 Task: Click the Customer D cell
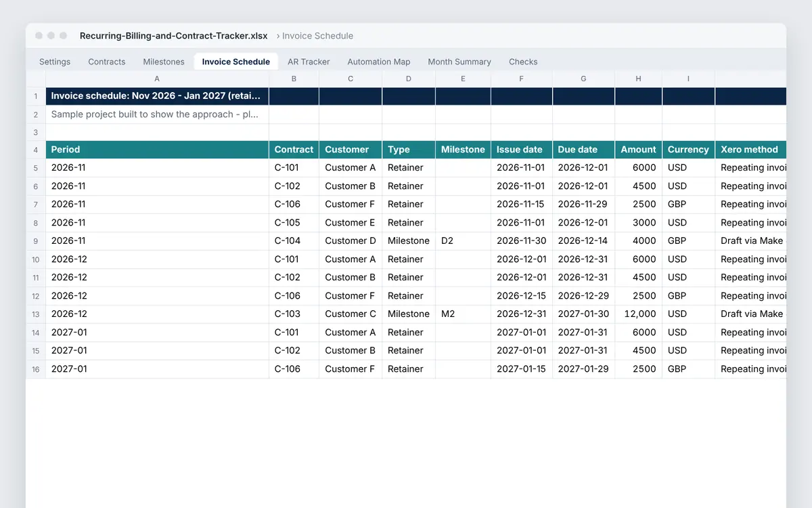pos(351,240)
